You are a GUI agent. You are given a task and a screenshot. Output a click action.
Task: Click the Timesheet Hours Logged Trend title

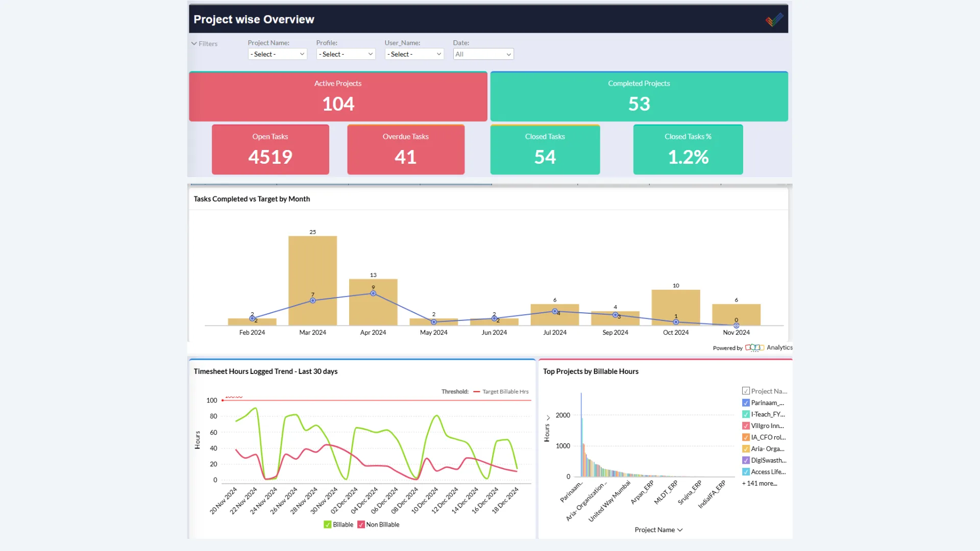(265, 371)
